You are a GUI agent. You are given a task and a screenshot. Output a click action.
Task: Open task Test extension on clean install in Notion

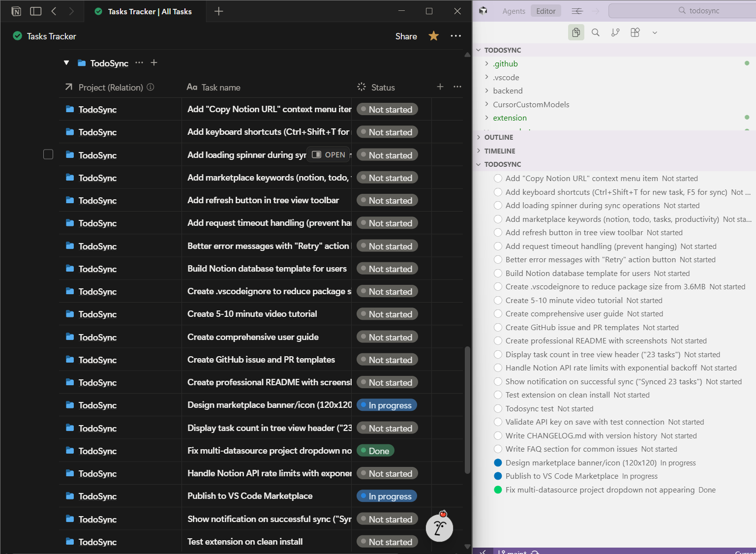point(245,542)
